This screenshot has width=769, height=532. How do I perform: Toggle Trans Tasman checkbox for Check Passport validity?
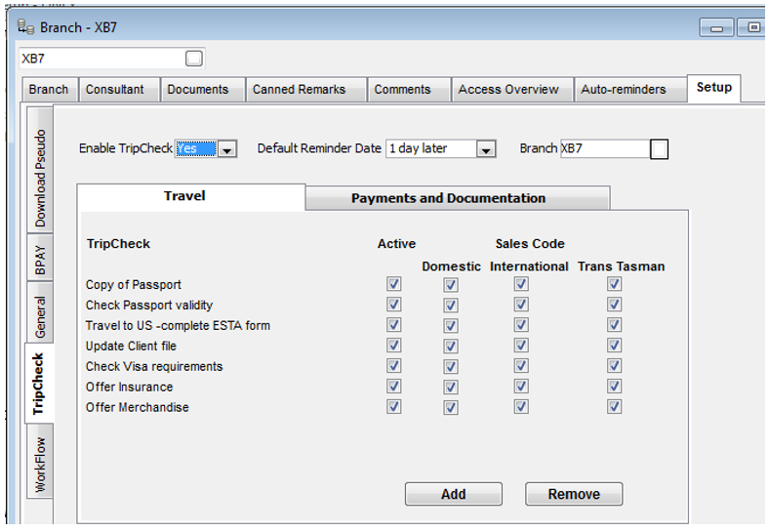(x=615, y=305)
